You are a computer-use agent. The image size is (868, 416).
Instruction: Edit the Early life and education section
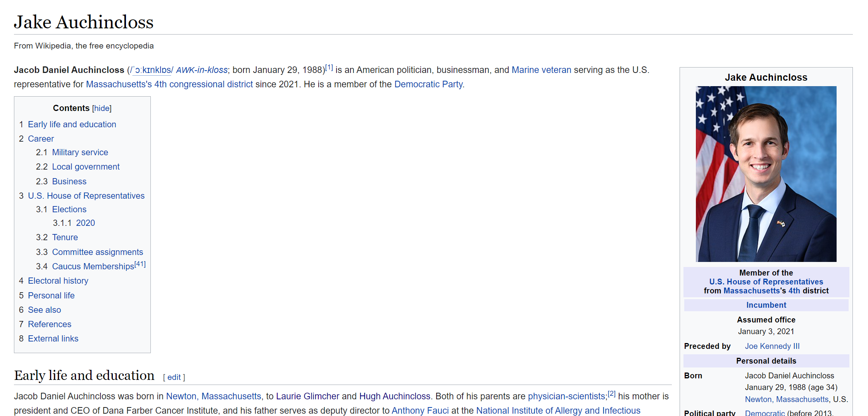174,377
